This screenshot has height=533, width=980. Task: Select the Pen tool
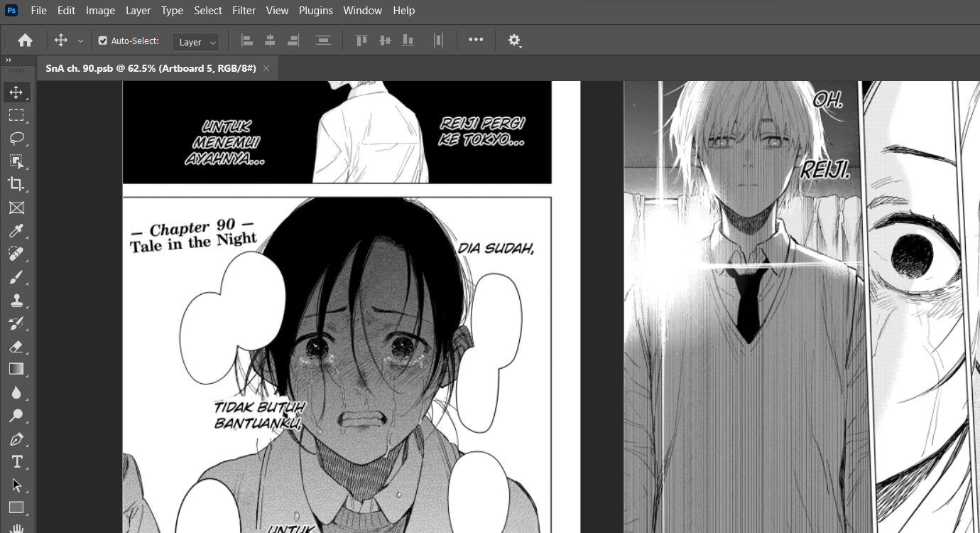click(x=16, y=438)
